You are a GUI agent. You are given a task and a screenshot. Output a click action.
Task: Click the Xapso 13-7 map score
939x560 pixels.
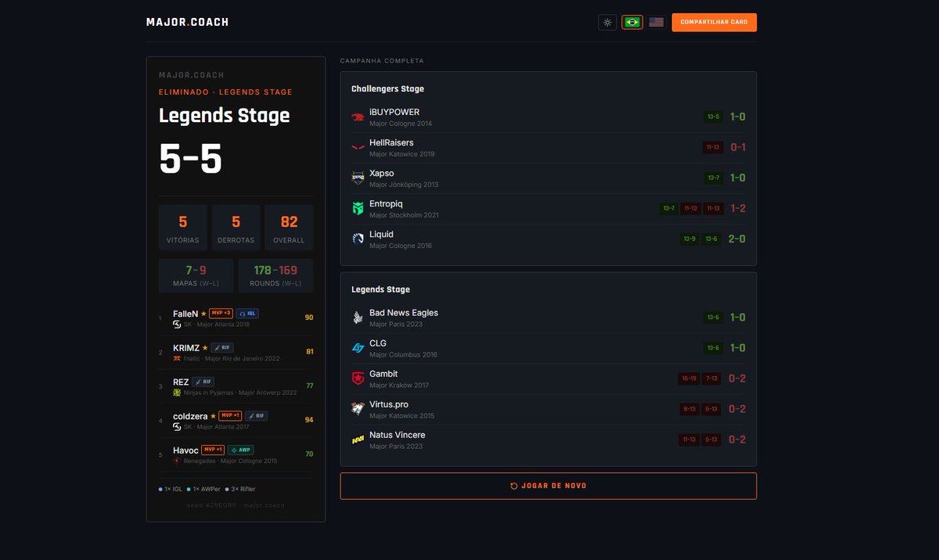click(713, 178)
